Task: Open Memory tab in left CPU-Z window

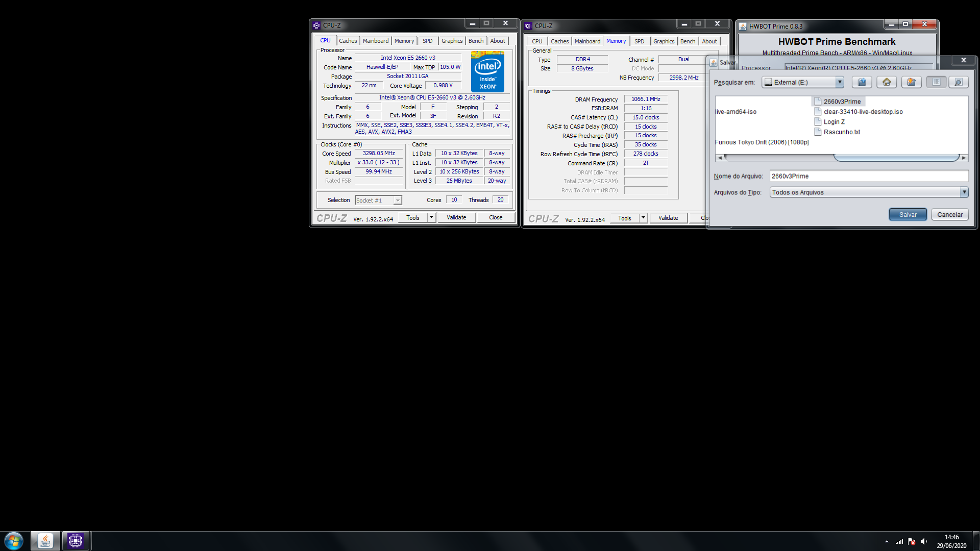Action: point(404,41)
